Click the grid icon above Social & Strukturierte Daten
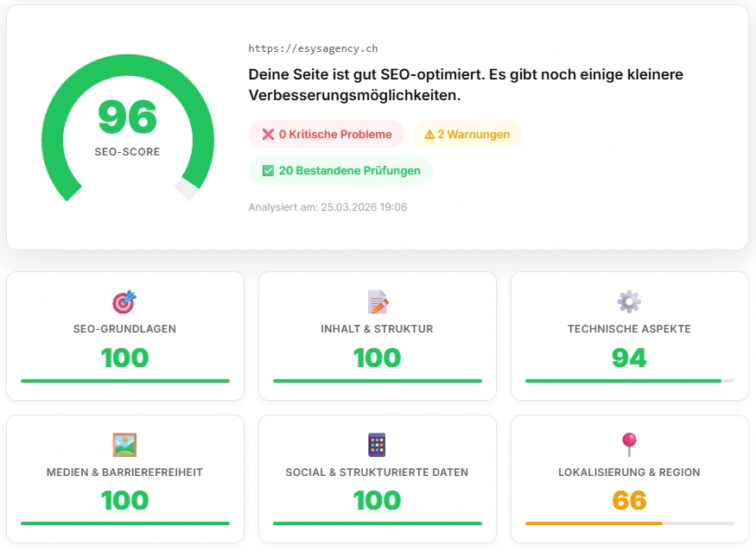This screenshot has width=756, height=552. 377,445
